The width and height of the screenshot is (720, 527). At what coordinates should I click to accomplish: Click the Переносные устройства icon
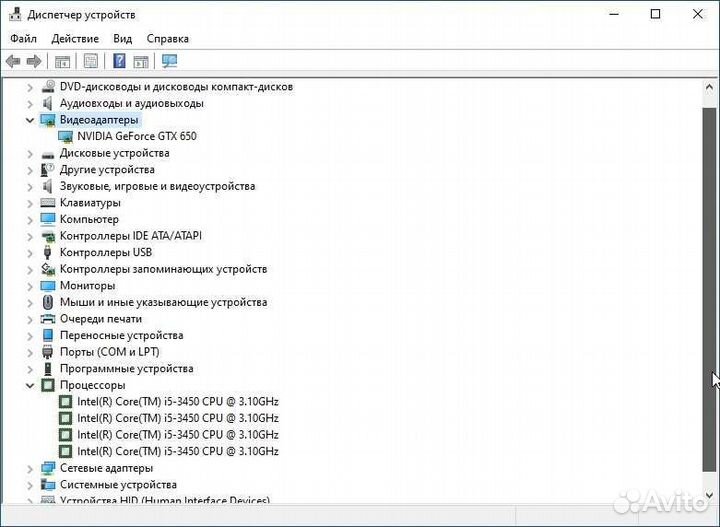48,335
